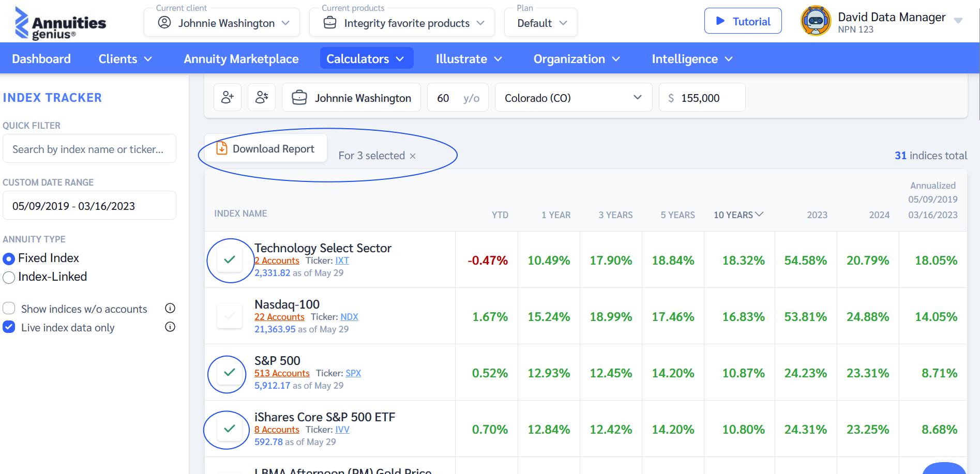Click the add multiple clients icon button
The height and width of the screenshot is (474, 980).
[x=262, y=97]
